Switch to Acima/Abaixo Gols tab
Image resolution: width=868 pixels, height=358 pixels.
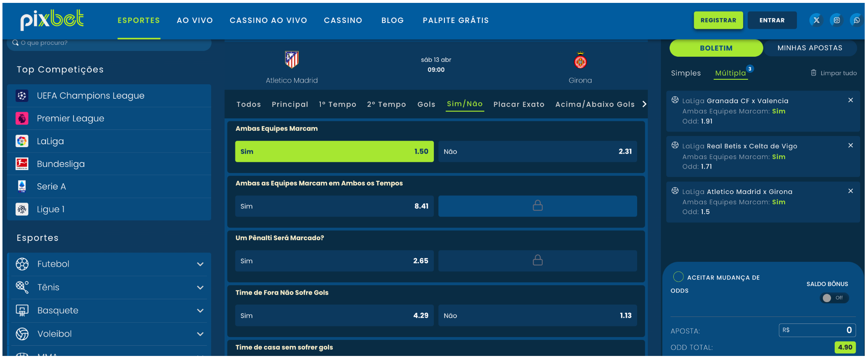pyautogui.click(x=595, y=104)
